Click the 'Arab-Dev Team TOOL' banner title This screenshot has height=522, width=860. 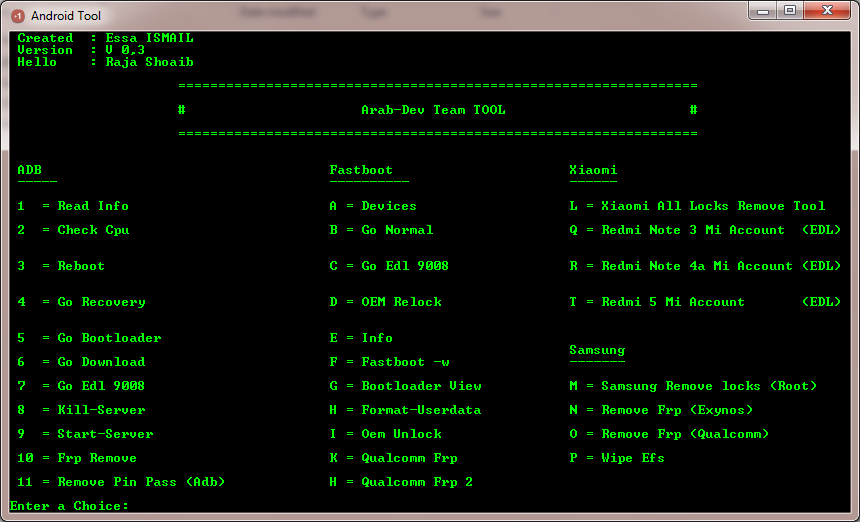point(433,110)
